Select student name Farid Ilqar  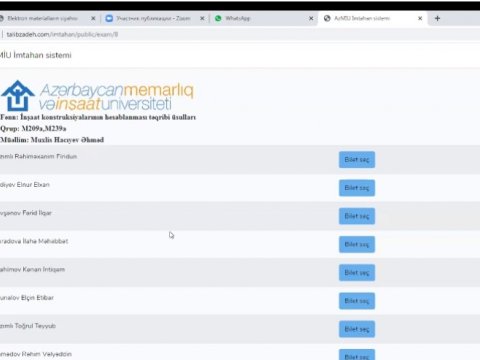click(x=26, y=213)
